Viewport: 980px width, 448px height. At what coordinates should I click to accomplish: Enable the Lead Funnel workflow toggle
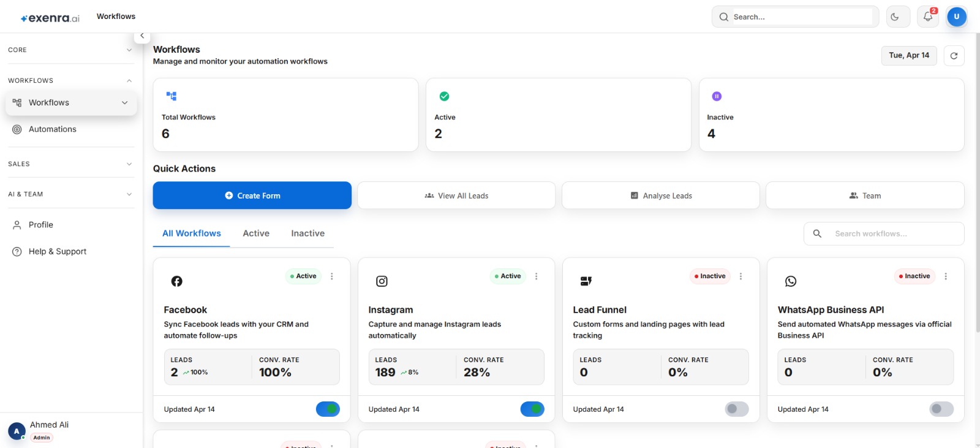click(x=737, y=409)
